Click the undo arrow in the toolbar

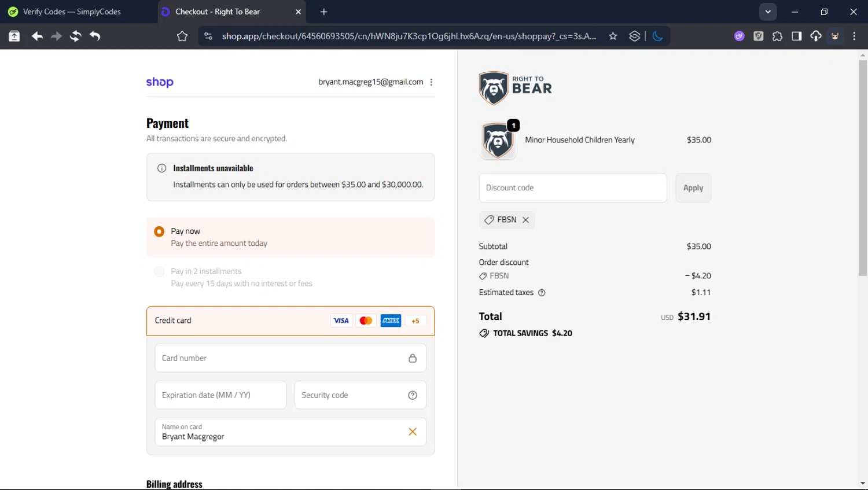(x=94, y=36)
